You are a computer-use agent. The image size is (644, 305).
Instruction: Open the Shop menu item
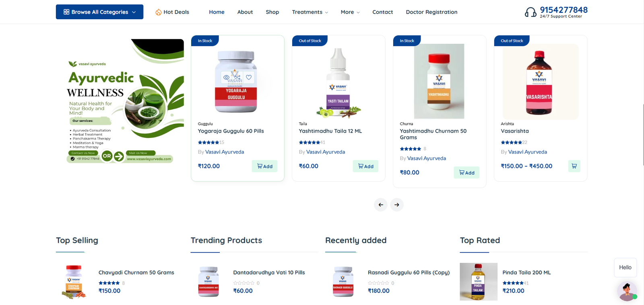(x=272, y=12)
